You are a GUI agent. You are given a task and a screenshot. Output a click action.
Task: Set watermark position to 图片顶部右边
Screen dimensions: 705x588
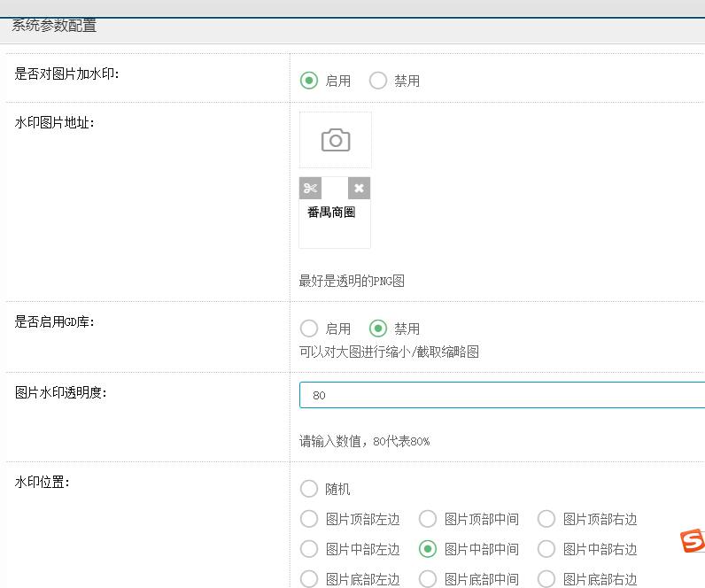click(x=546, y=519)
